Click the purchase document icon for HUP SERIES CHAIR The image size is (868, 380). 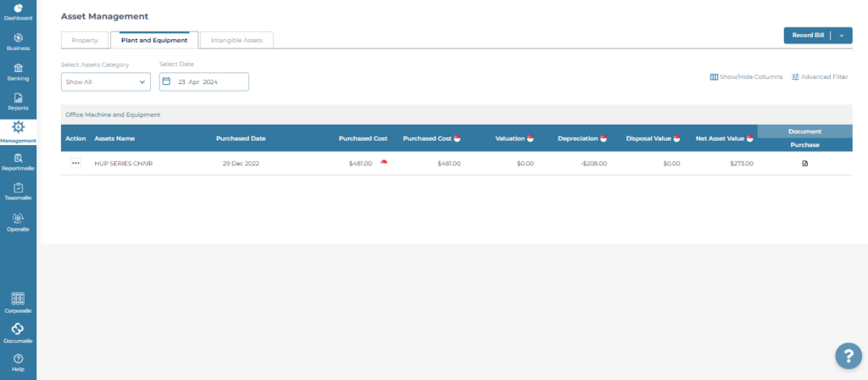(804, 163)
